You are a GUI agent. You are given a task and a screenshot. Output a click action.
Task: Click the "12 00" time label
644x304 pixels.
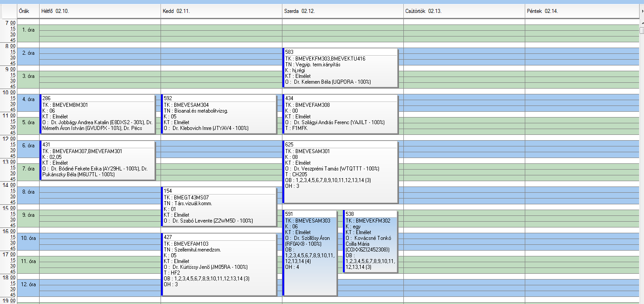click(9, 138)
